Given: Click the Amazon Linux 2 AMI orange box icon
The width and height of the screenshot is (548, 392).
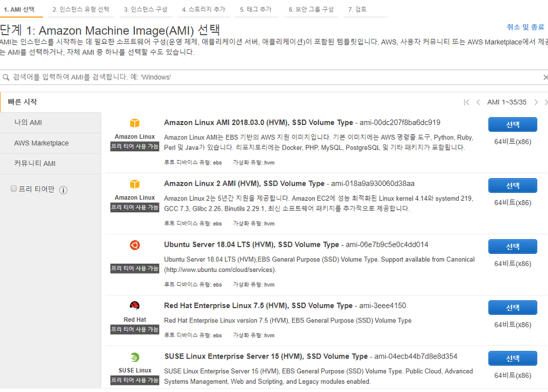Looking at the screenshot, I should 135,184.
